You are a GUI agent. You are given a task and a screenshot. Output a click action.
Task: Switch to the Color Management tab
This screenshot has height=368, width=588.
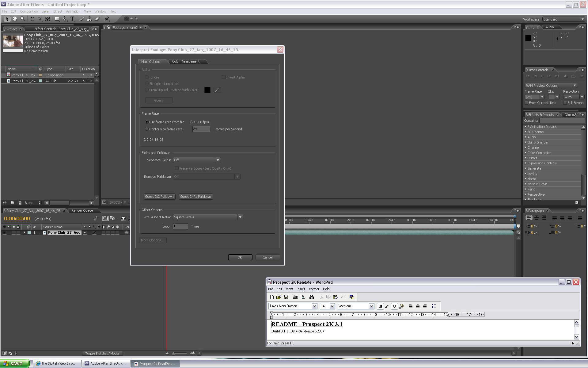coord(185,61)
